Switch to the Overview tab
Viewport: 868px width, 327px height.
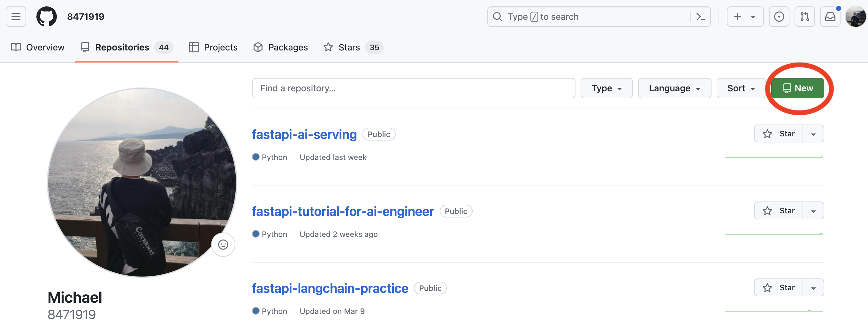[x=38, y=47]
